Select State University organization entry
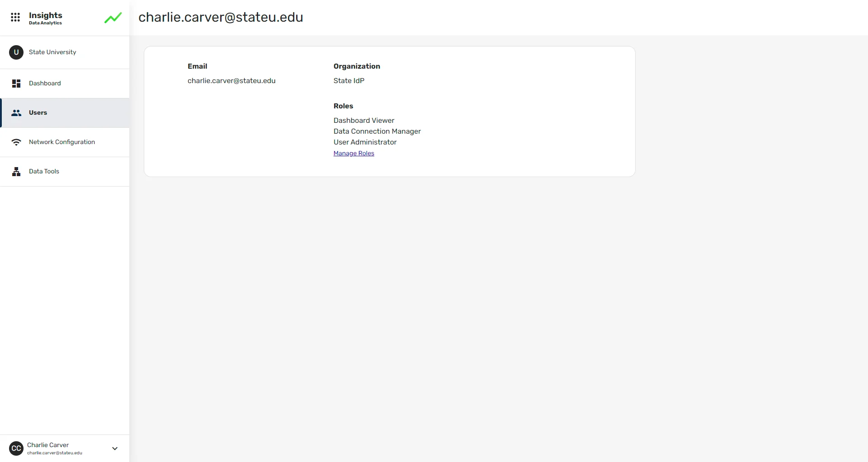 [65, 52]
